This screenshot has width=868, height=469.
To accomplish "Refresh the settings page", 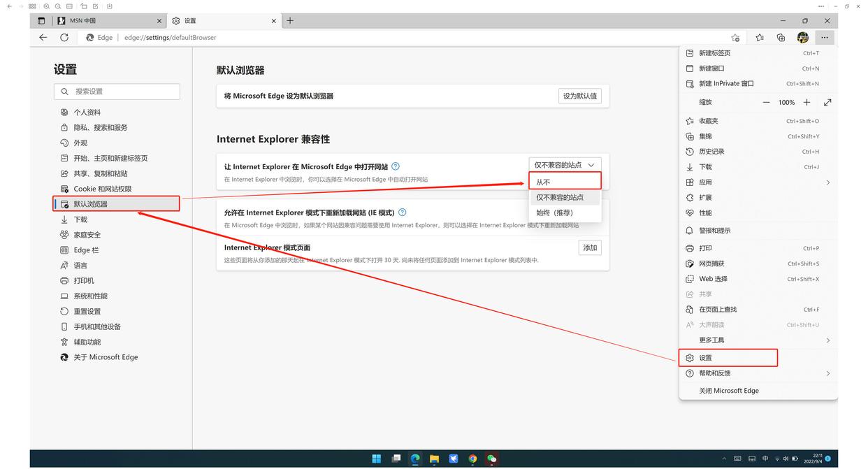I will coord(64,38).
